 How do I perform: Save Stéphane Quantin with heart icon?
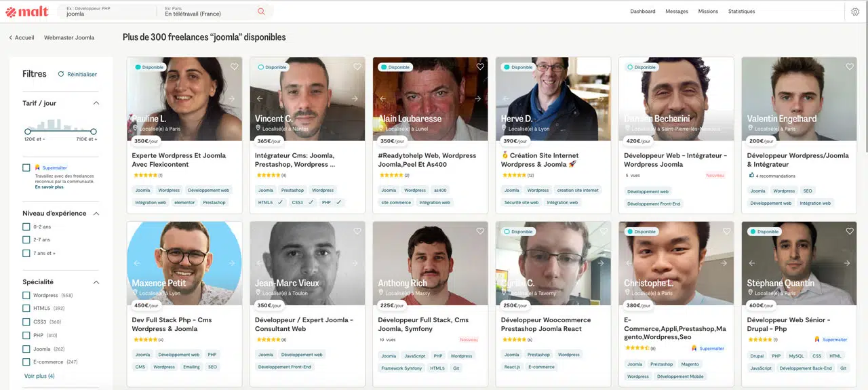click(x=850, y=231)
